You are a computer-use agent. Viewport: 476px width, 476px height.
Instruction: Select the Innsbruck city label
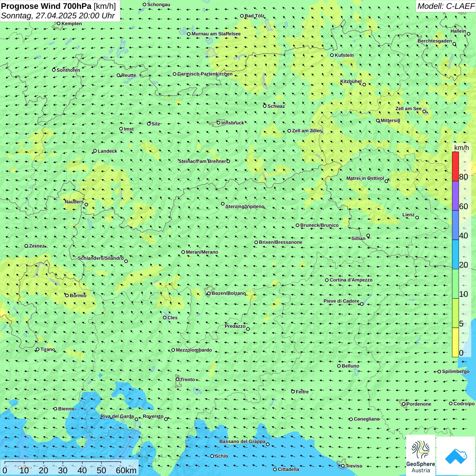coord(233,123)
